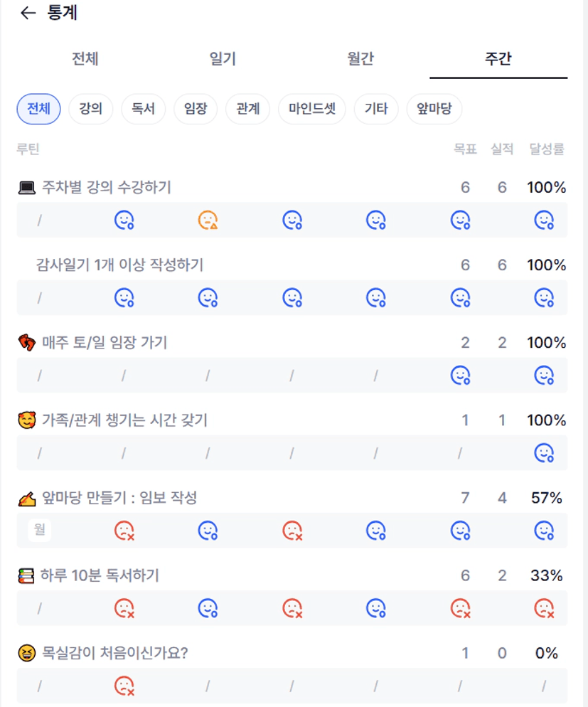Click the books icon for 하루 10분 독서하기
588x707 pixels.
(x=26, y=575)
